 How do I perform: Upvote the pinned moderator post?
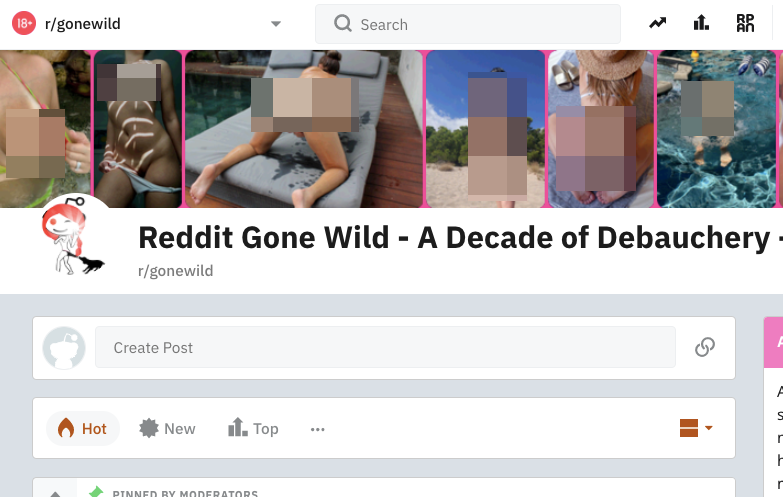point(55,494)
